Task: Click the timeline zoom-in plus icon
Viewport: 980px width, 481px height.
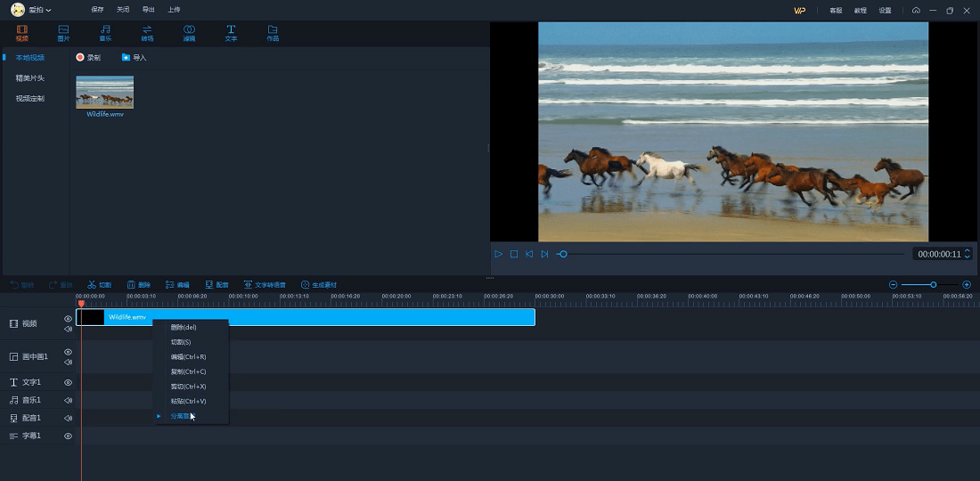Action: point(967,284)
